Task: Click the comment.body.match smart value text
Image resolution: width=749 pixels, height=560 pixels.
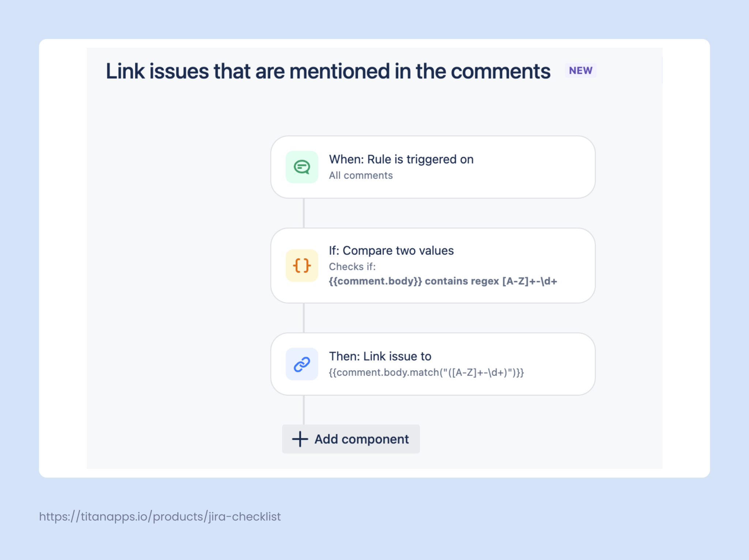Action: (426, 372)
